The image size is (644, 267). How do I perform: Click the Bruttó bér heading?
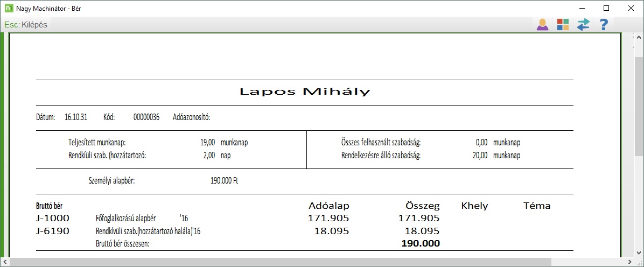click(50, 206)
